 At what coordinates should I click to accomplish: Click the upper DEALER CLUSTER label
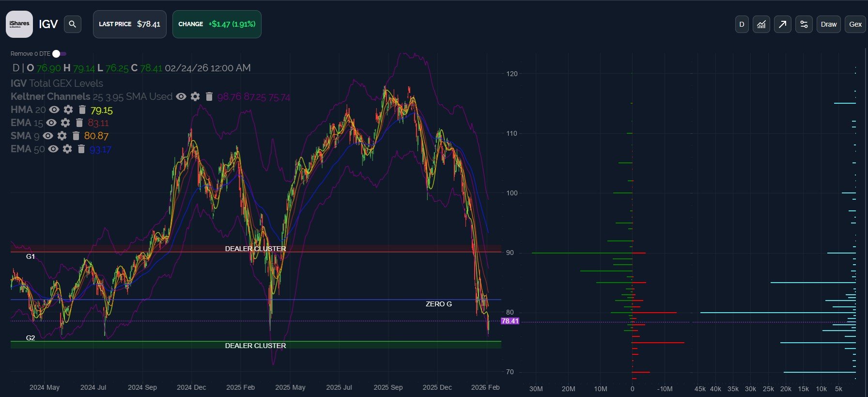pos(255,249)
